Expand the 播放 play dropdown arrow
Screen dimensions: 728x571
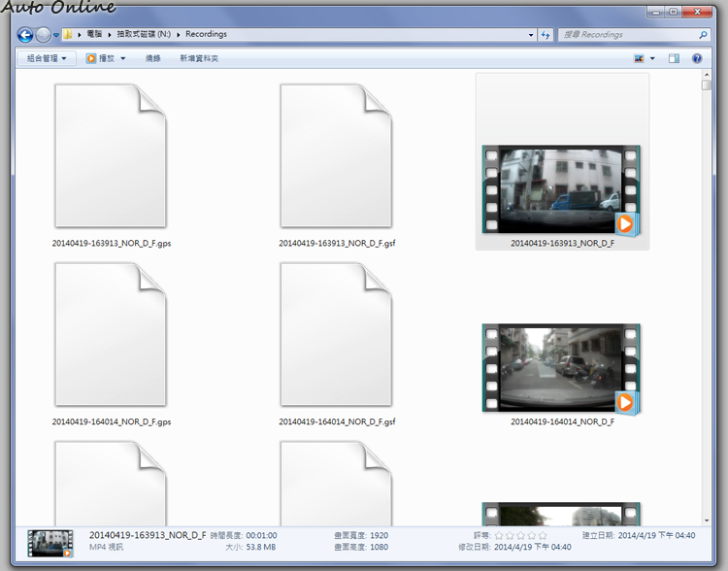click(123, 58)
